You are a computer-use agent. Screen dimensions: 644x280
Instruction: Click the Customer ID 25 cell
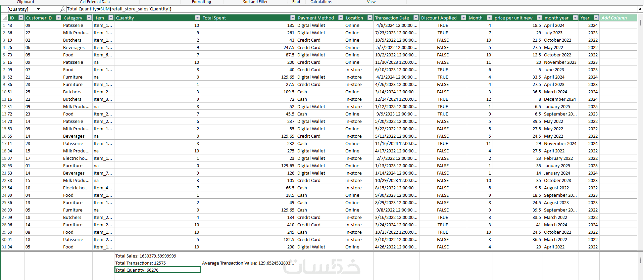pos(43,92)
